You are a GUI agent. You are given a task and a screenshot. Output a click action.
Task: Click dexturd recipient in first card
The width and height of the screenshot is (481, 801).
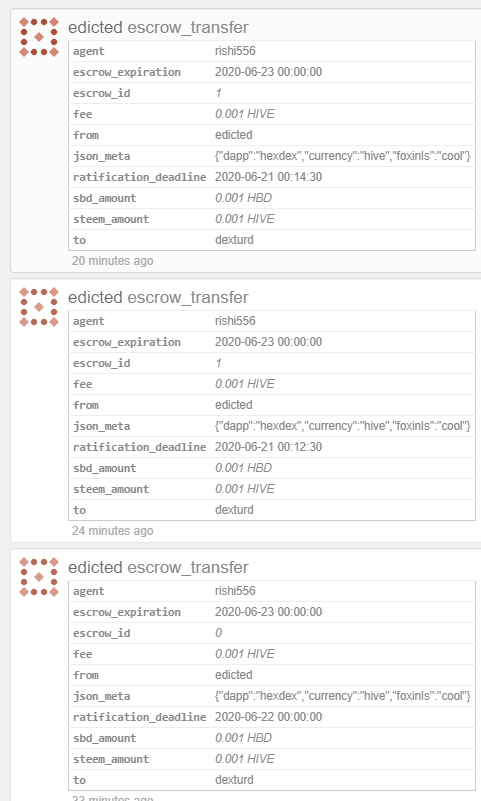pyautogui.click(x=234, y=240)
